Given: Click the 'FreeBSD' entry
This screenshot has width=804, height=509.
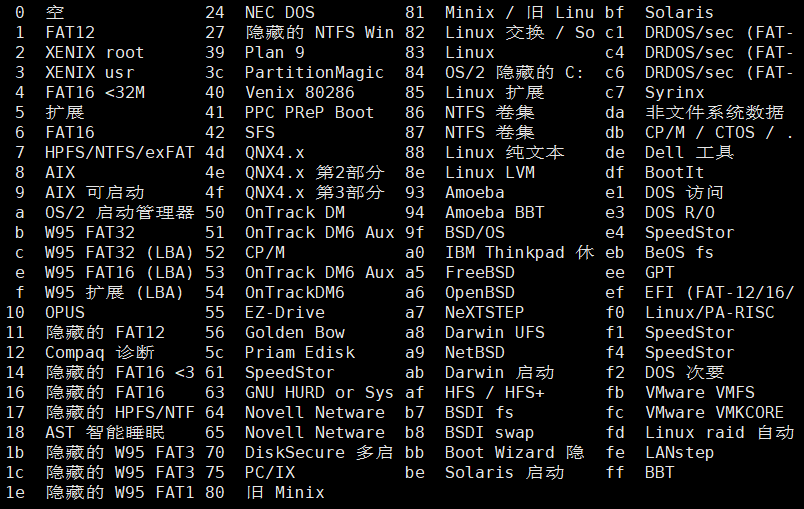Looking at the screenshot, I should coord(480,272).
